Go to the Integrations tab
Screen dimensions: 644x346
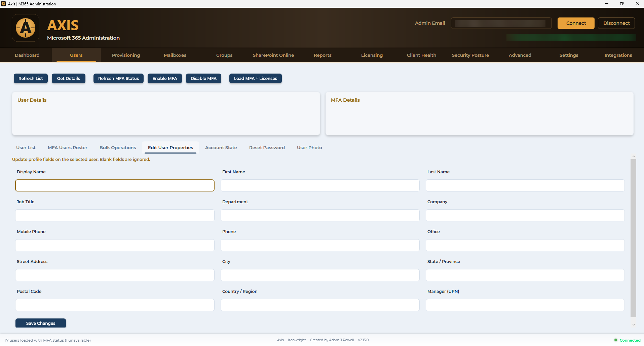(x=618, y=55)
